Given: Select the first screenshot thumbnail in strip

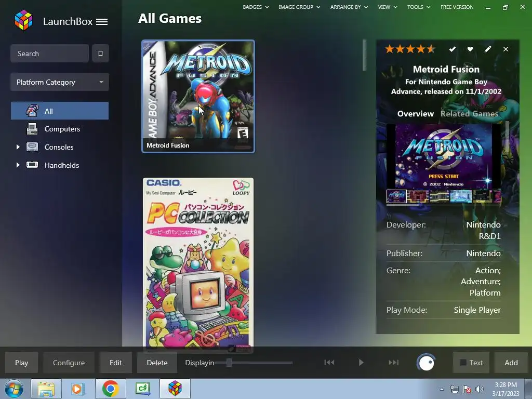Looking at the screenshot, I should [396, 196].
